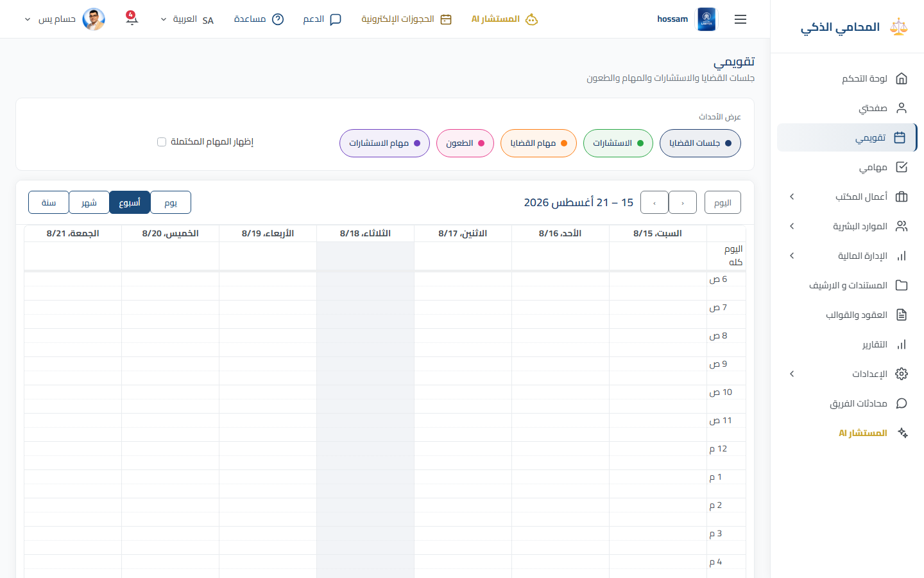This screenshot has height=578, width=924.
Task: Open لوحة التحكم menu item
Action: pos(847,78)
